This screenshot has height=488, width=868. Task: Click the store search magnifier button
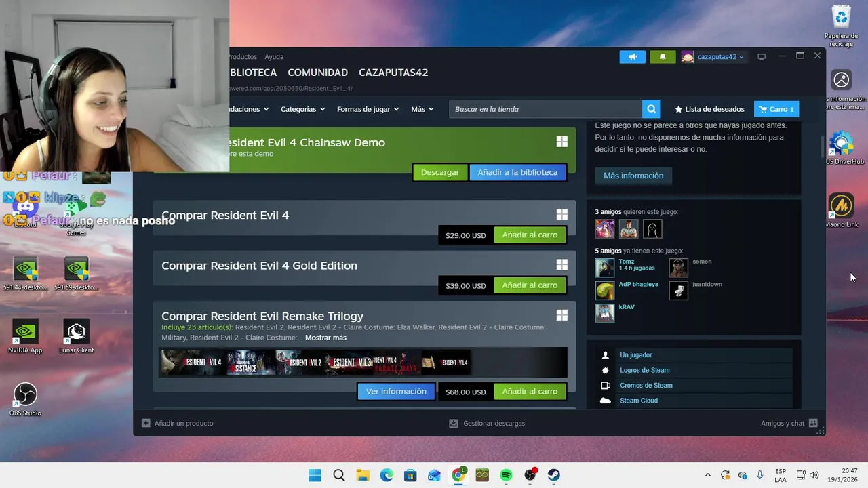[x=651, y=109]
